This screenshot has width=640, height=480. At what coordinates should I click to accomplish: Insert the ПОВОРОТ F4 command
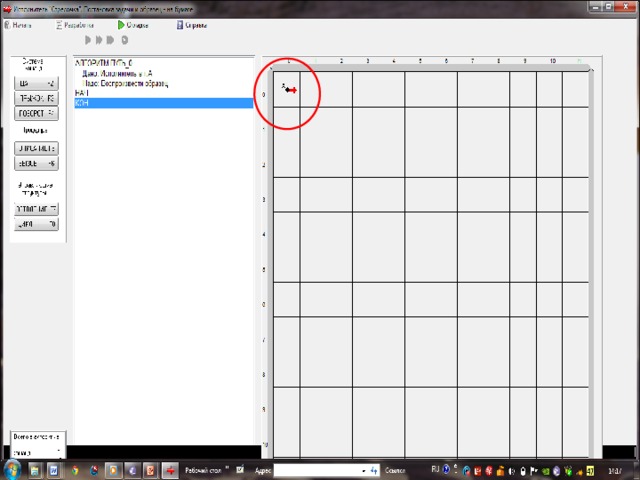pyautogui.click(x=36, y=113)
